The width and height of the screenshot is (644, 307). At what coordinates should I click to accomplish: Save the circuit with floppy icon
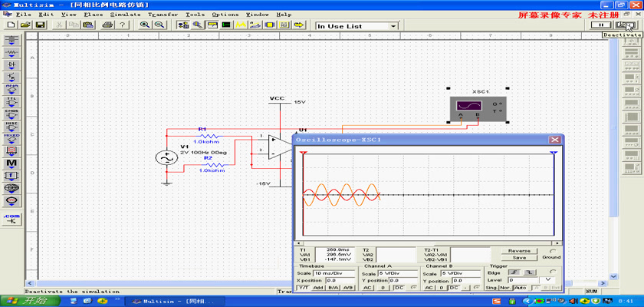pyautogui.click(x=40, y=25)
